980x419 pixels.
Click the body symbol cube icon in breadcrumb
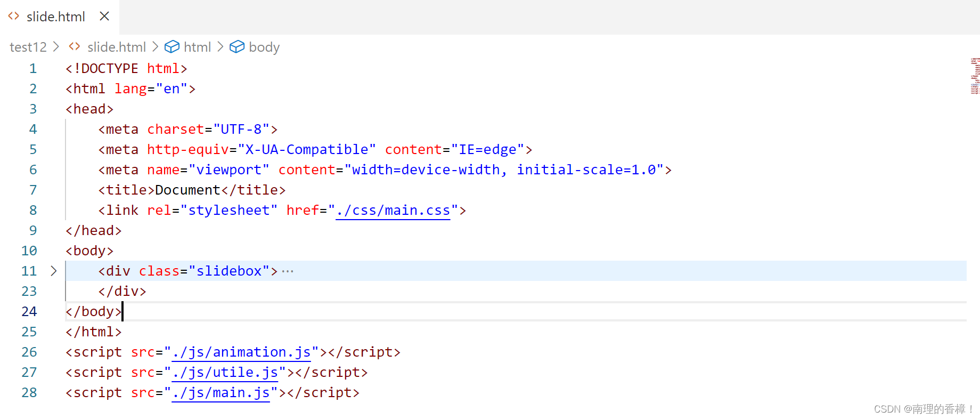click(x=237, y=47)
